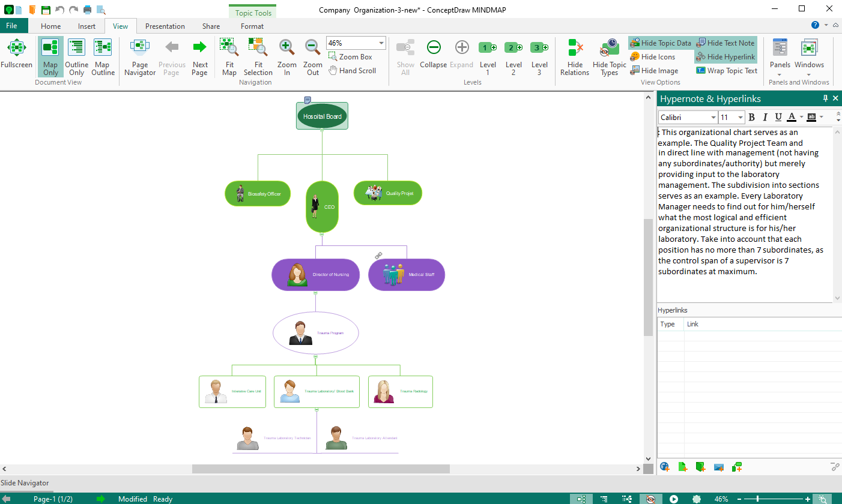Open the zoom percentage dropdown in ribbon
The width and height of the screenshot is (842, 504).
381,43
